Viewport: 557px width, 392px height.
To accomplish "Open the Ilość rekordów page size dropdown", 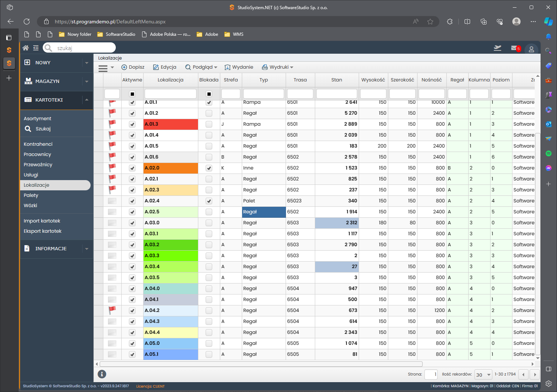I will coord(483,374).
